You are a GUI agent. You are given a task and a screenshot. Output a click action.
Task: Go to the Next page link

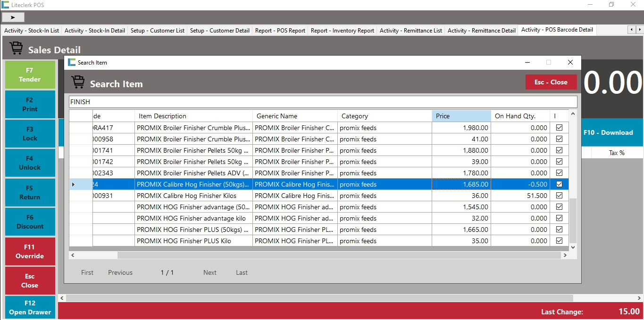[x=210, y=272]
